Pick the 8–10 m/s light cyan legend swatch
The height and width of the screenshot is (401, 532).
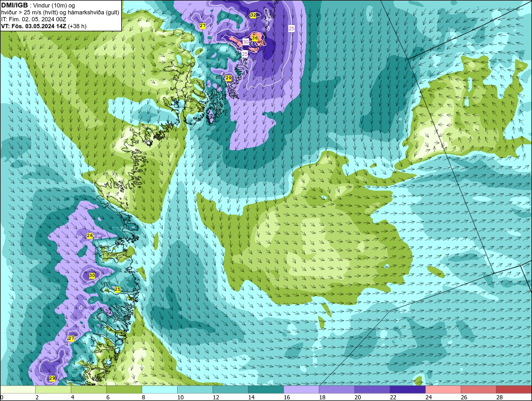click(160, 389)
